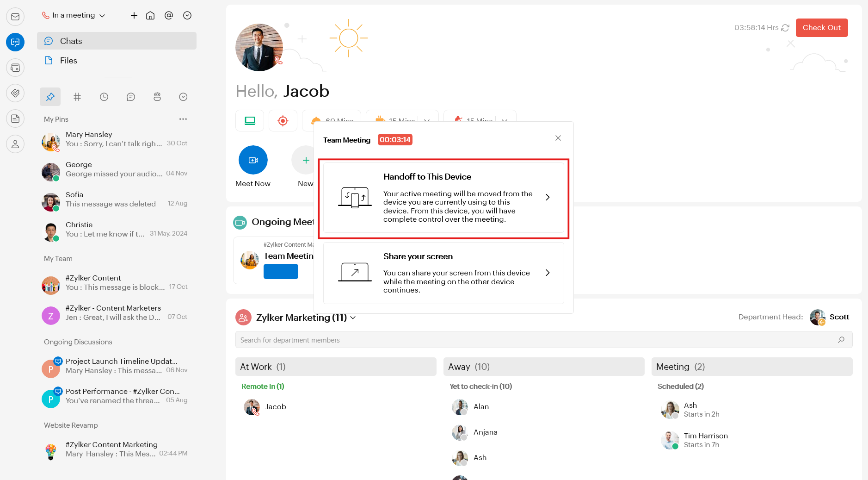
Task: Open Project Launch Timeline Update thread
Action: (x=116, y=366)
